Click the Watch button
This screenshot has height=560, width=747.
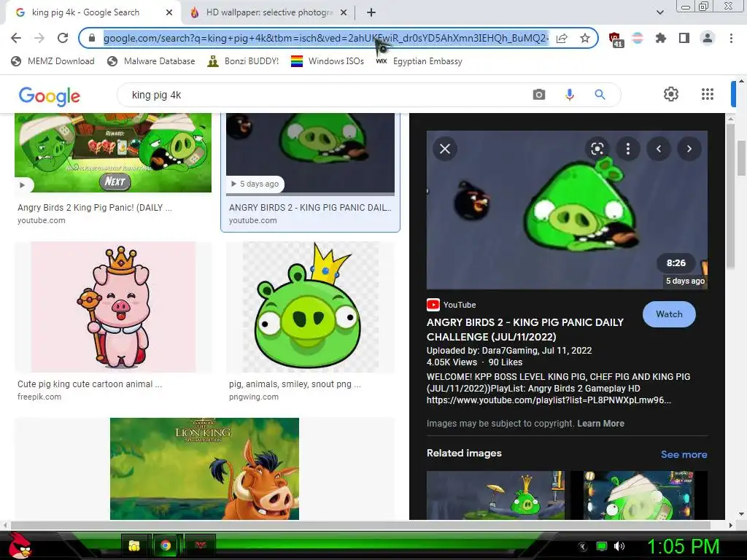click(x=669, y=314)
